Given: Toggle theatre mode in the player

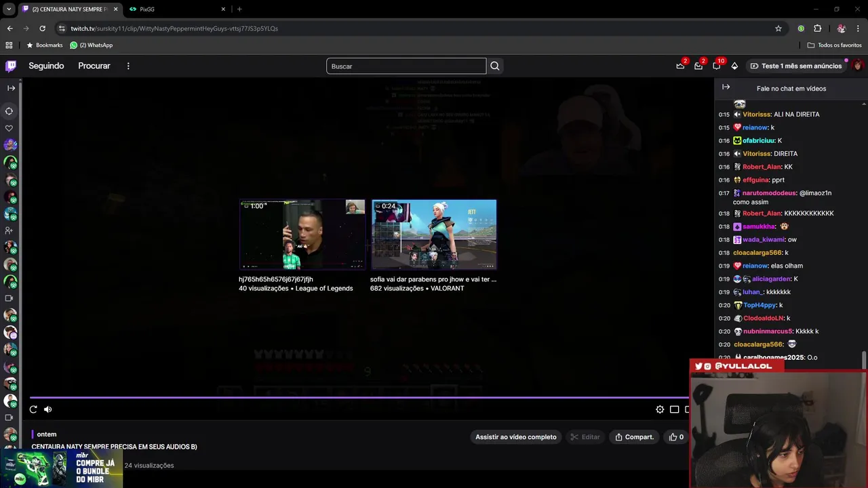Looking at the screenshot, I should 675,409.
